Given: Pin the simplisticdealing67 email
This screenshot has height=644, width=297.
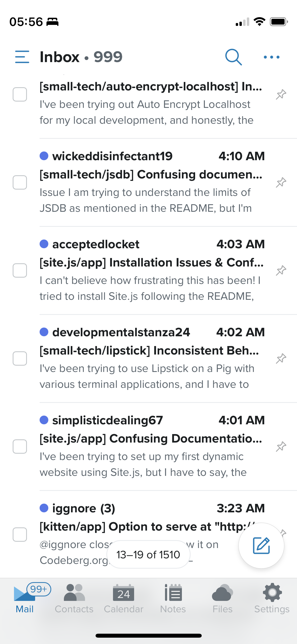Looking at the screenshot, I should click(x=281, y=447).
